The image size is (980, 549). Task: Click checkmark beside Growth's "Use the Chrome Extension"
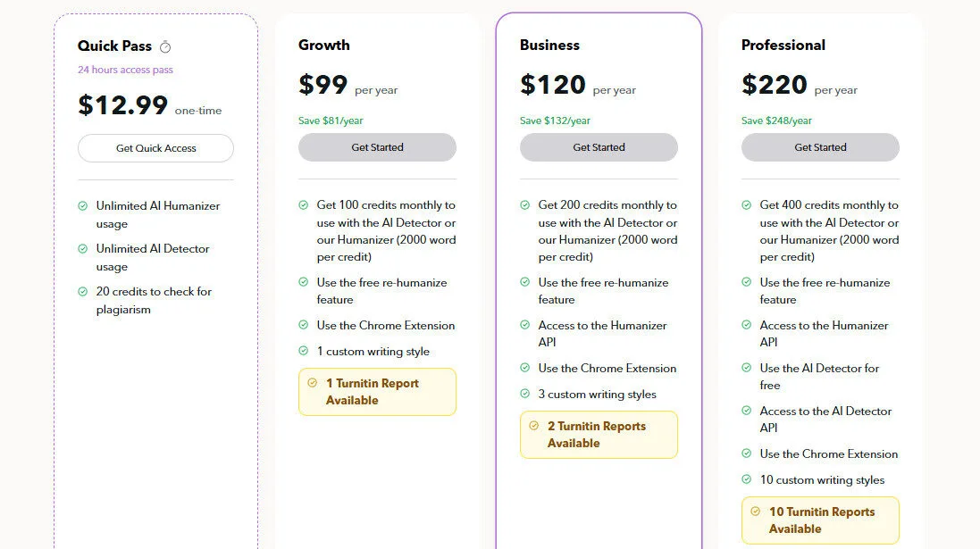[x=305, y=325]
